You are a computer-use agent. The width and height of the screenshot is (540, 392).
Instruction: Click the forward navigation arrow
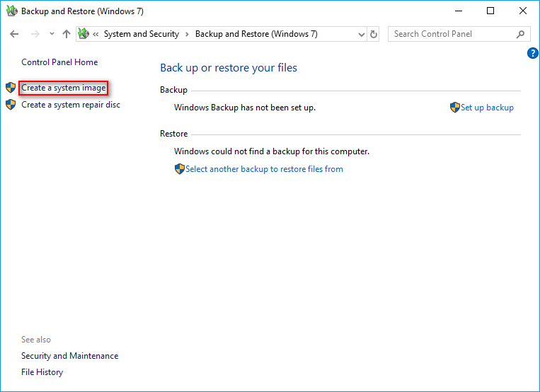coord(33,34)
